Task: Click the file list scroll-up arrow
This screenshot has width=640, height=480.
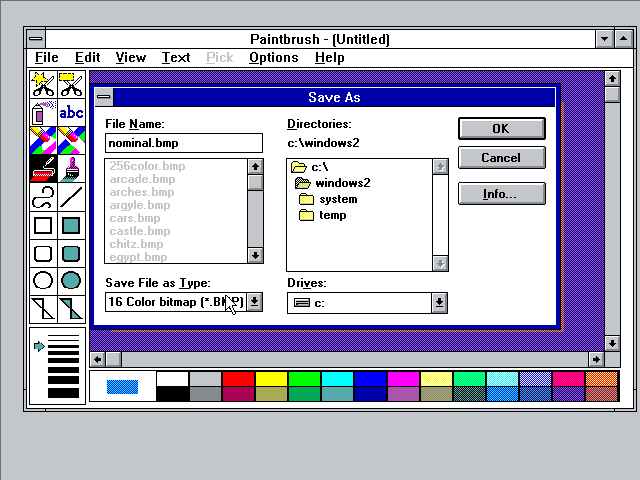Action: [256, 167]
